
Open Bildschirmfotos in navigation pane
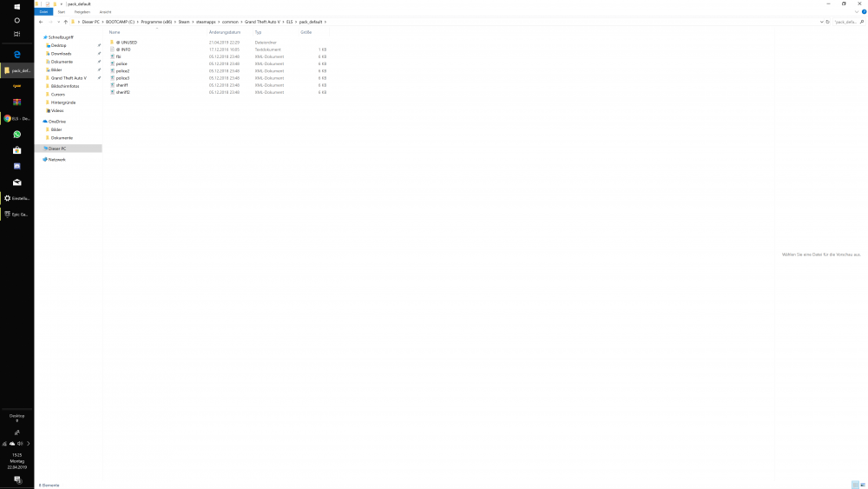tap(65, 86)
